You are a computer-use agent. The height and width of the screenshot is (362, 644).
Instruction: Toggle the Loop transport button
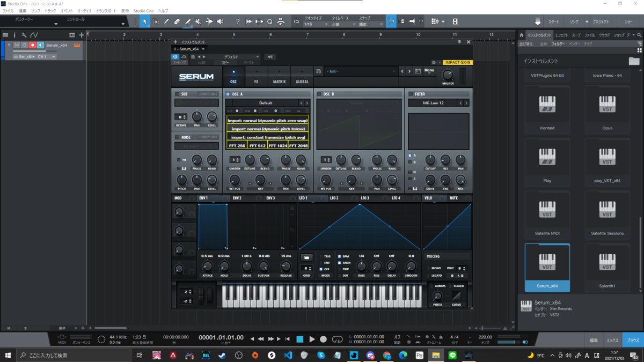(338, 339)
